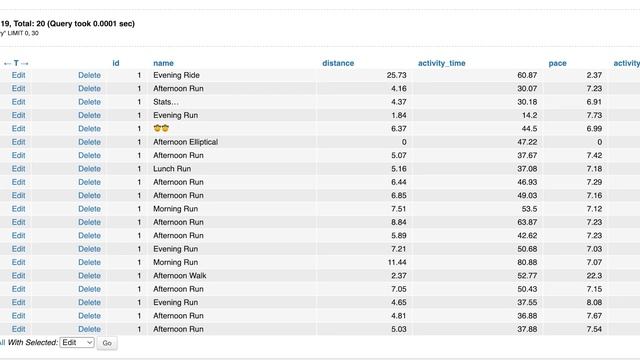This screenshot has width=640, height=360.
Task: Select the distance value 7.05
Action: (399, 289)
